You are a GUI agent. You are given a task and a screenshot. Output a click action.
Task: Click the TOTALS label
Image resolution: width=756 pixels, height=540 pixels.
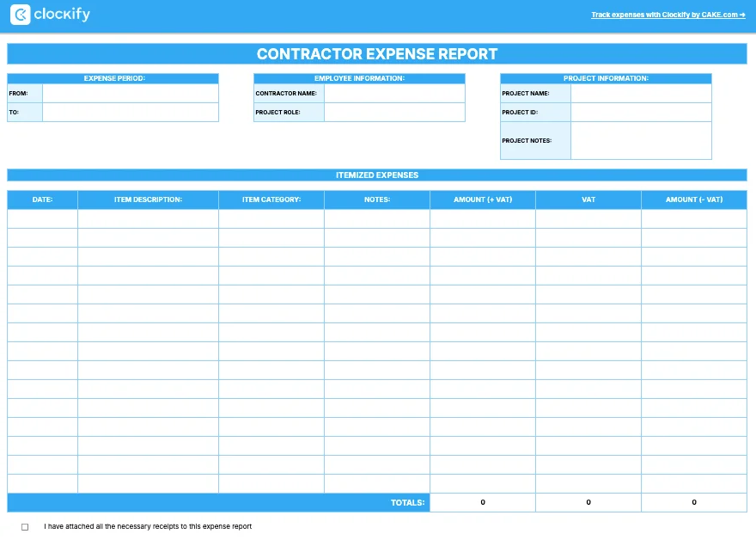[407, 503]
